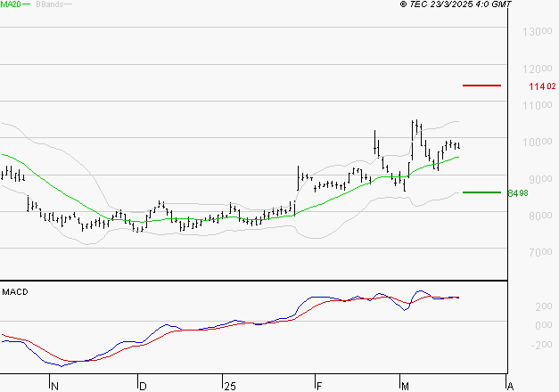Click the 90.00 price axis label
This screenshot has height=392, width=559.
pyautogui.click(x=540, y=179)
